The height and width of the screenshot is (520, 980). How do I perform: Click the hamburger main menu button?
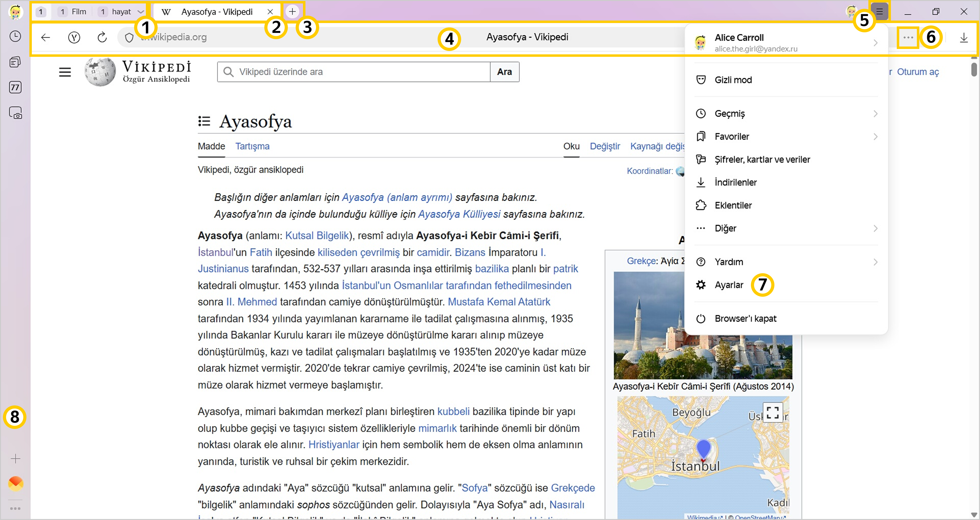pos(879,12)
